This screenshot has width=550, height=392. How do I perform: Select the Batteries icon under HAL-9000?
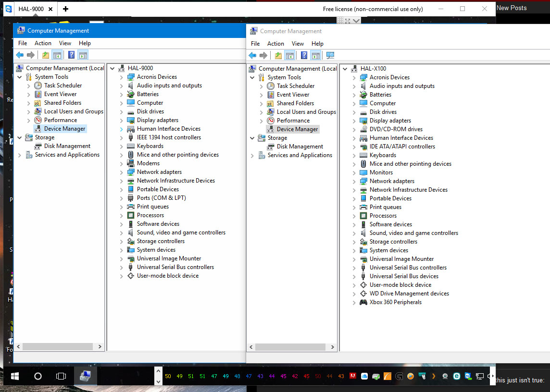coord(130,94)
